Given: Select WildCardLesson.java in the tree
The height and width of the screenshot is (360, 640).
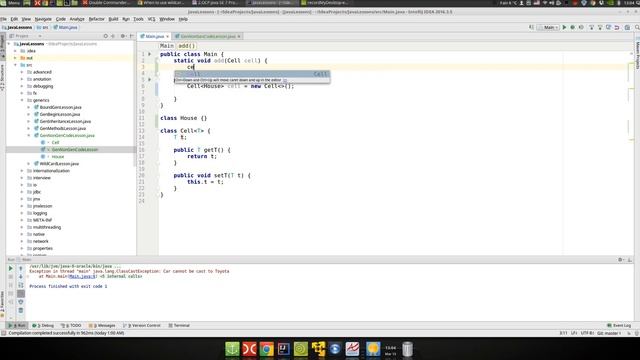Looking at the screenshot, I should pyautogui.click(x=59, y=163).
